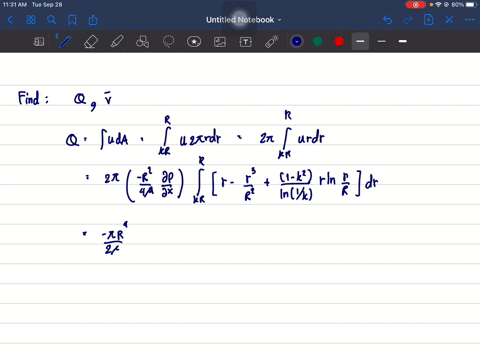Open the Elements sticker tool
Viewport: 480px width, 360px height.
(194, 42)
